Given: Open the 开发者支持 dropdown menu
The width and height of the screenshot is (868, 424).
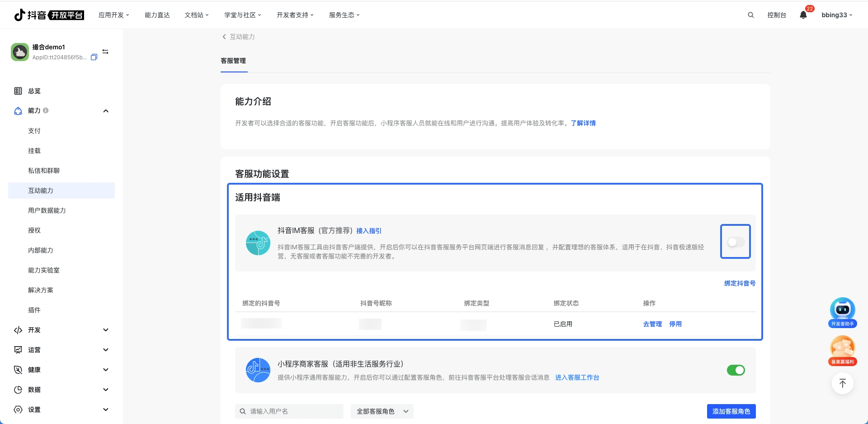Looking at the screenshot, I should [295, 15].
